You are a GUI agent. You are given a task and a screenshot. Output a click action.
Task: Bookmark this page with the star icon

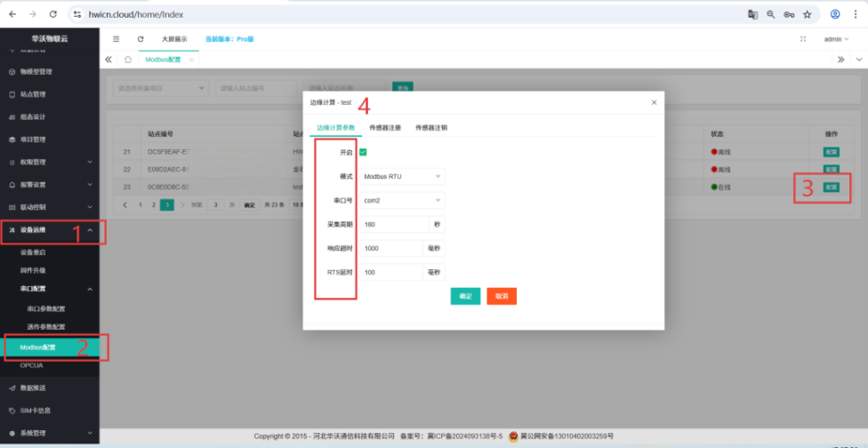tap(807, 14)
